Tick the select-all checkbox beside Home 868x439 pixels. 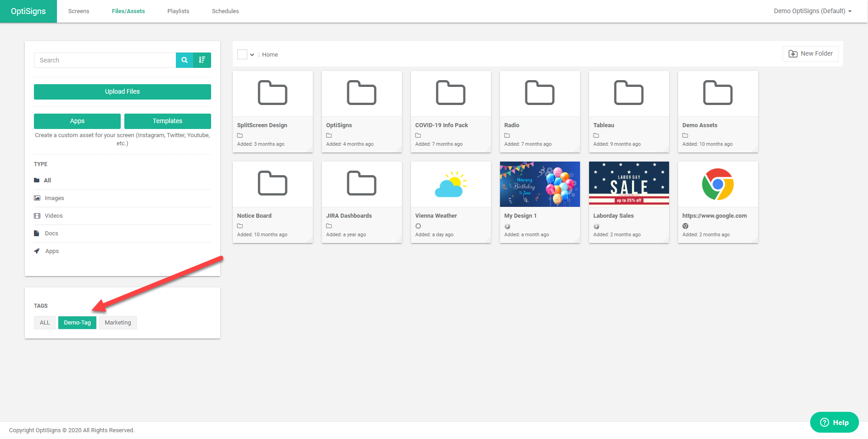(242, 54)
